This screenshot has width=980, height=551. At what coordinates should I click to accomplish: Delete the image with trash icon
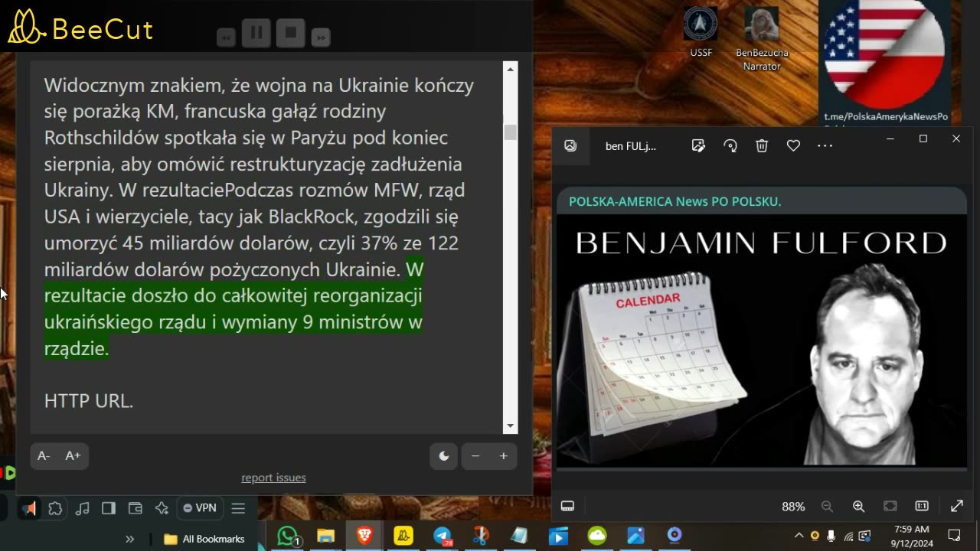(762, 145)
